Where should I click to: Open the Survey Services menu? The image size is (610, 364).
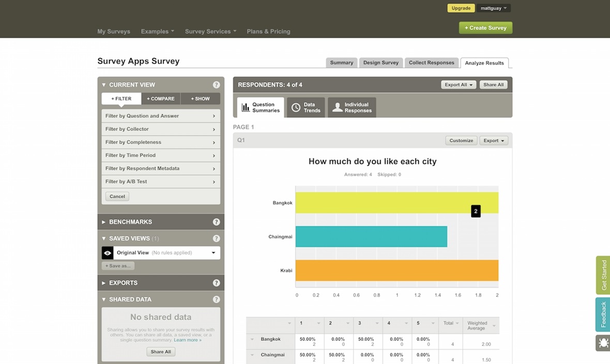(210, 31)
